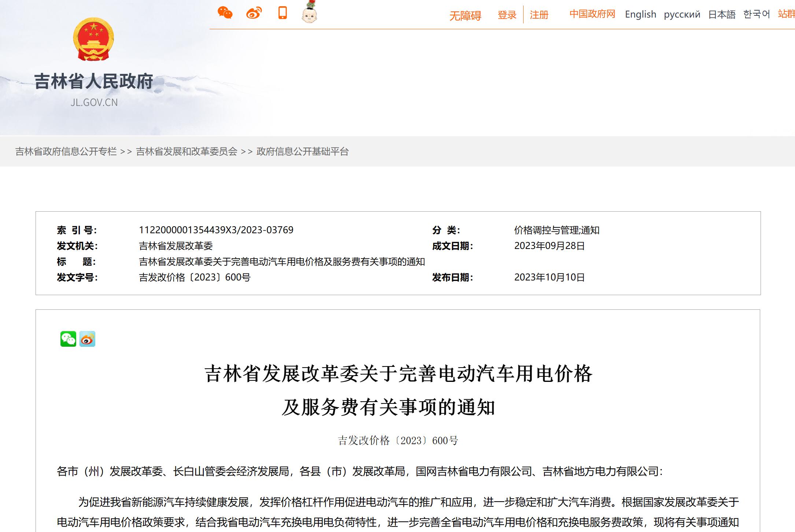Select issuing agency value 吉林省发展改革委
795x532 pixels.
(x=176, y=246)
